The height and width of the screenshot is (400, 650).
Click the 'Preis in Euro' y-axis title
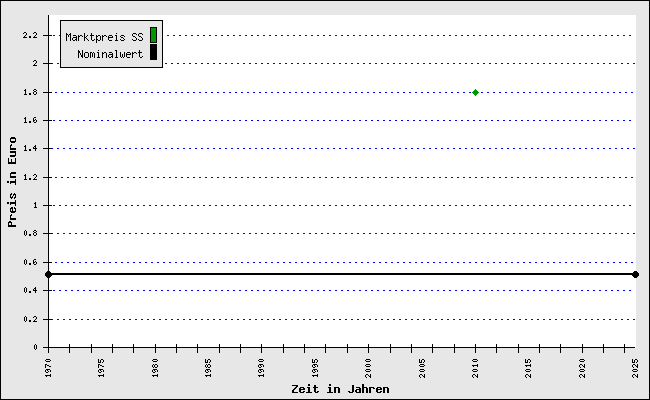13,182
